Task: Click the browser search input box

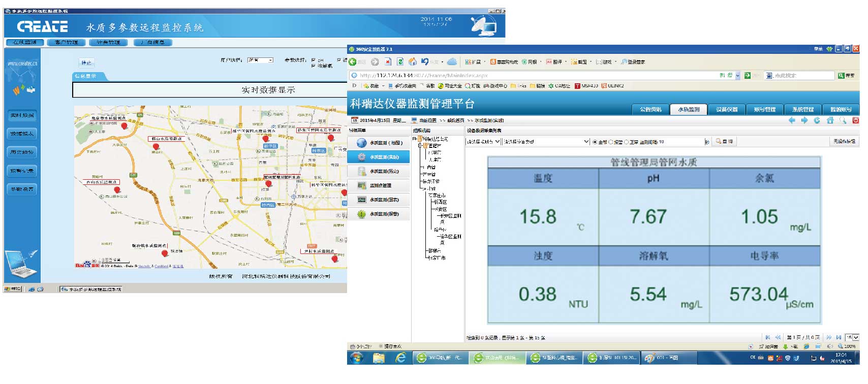Action: [800, 75]
